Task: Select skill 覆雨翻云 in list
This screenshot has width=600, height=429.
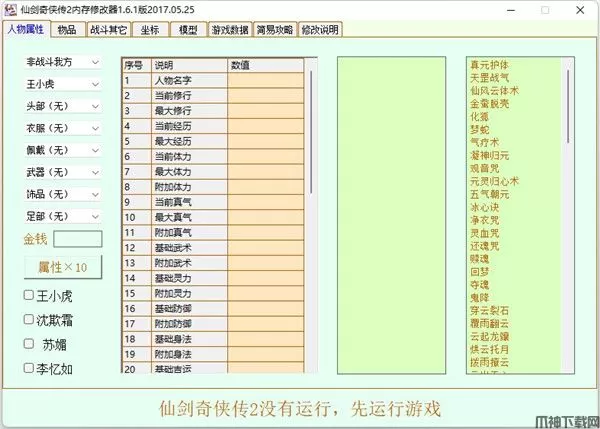Action: coord(489,324)
